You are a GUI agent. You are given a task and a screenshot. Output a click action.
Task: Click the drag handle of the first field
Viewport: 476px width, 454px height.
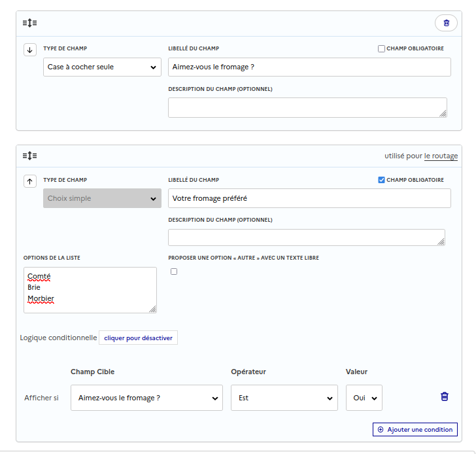click(29, 23)
